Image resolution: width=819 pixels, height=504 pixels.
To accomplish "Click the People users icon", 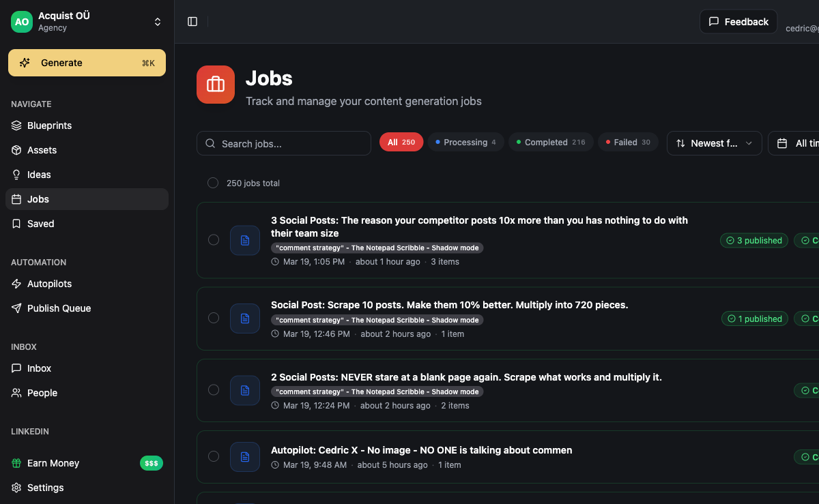I will coord(17,393).
